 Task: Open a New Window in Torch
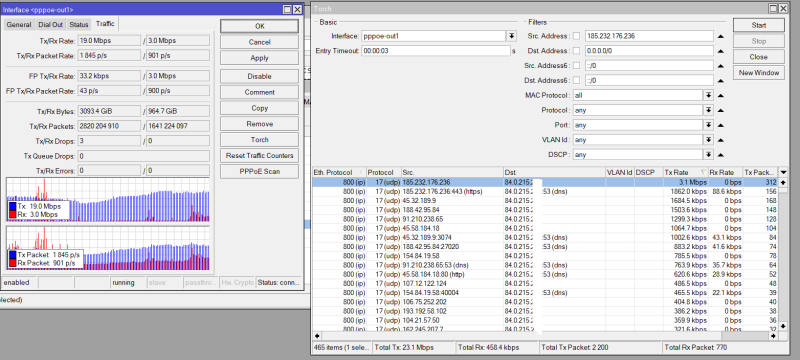pyautogui.click(x=759, y=73)
